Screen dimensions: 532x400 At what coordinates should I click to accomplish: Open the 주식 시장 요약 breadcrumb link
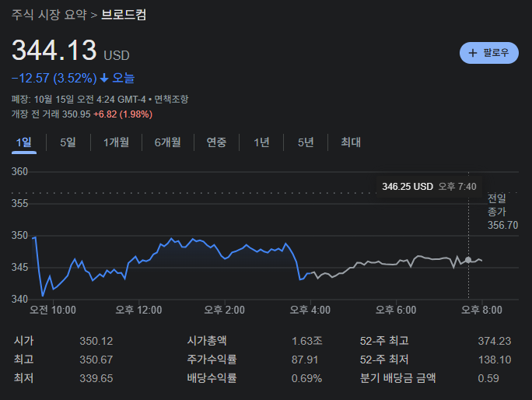tap(49, 15)
